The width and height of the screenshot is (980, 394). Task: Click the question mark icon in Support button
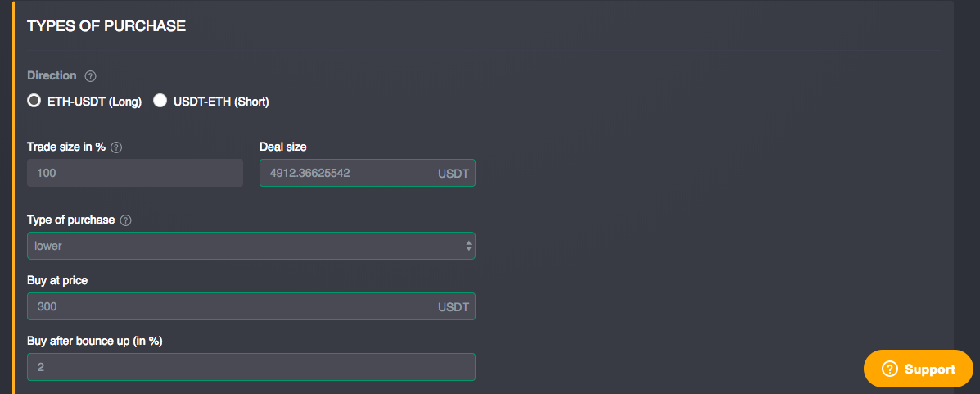pos(889,369)
